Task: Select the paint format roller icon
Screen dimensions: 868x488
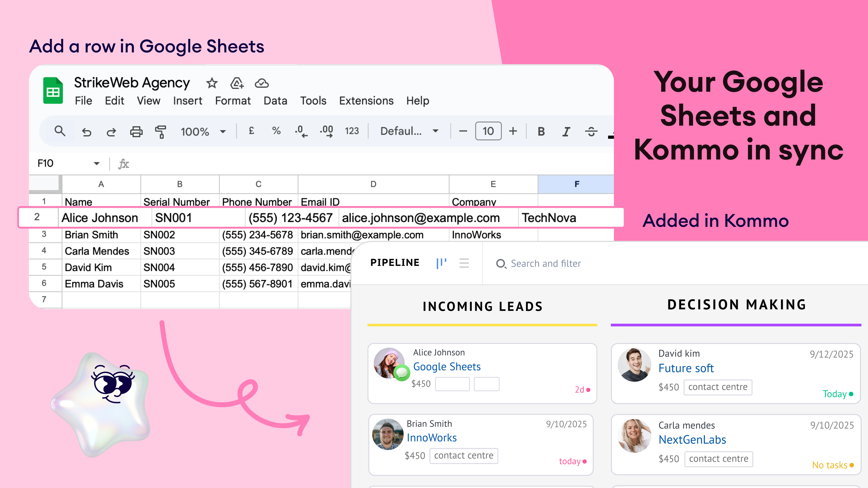Action: tap(161, 132)
